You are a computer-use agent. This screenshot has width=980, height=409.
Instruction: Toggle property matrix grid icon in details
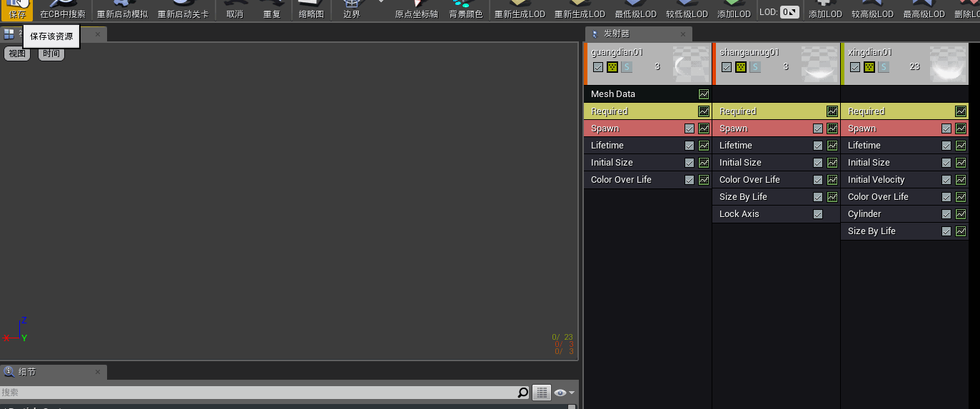pos(542,393)
